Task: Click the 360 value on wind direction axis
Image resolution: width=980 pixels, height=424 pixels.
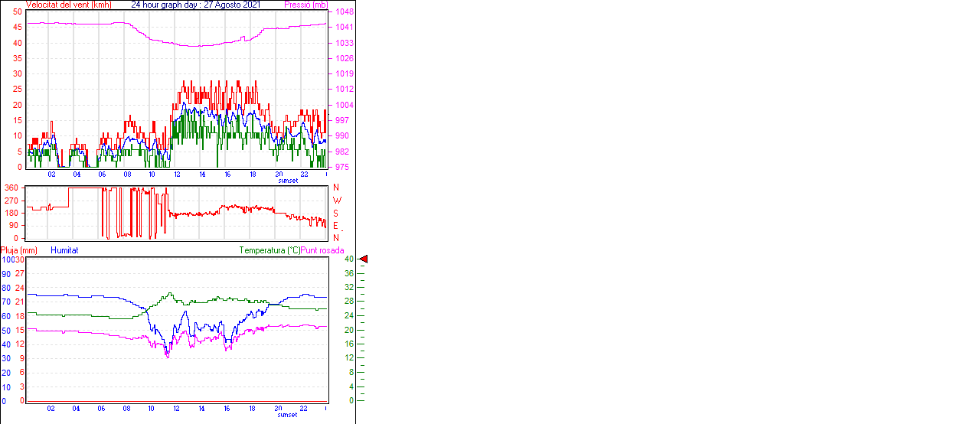Action: click(11, 188)
